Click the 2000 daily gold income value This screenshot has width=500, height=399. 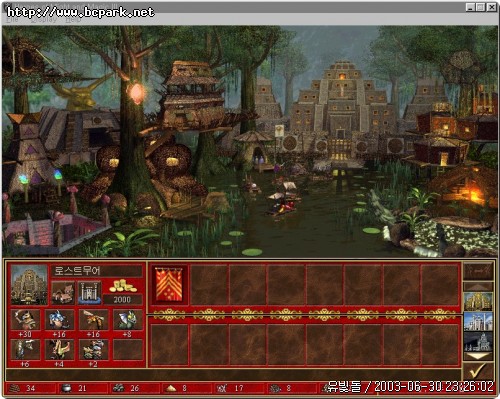point(122,299)
